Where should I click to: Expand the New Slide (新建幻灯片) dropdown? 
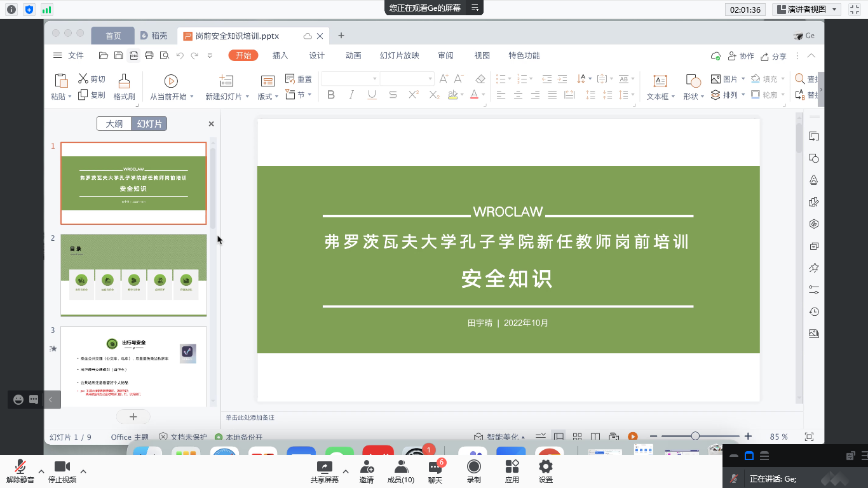[x=247, y=97]
